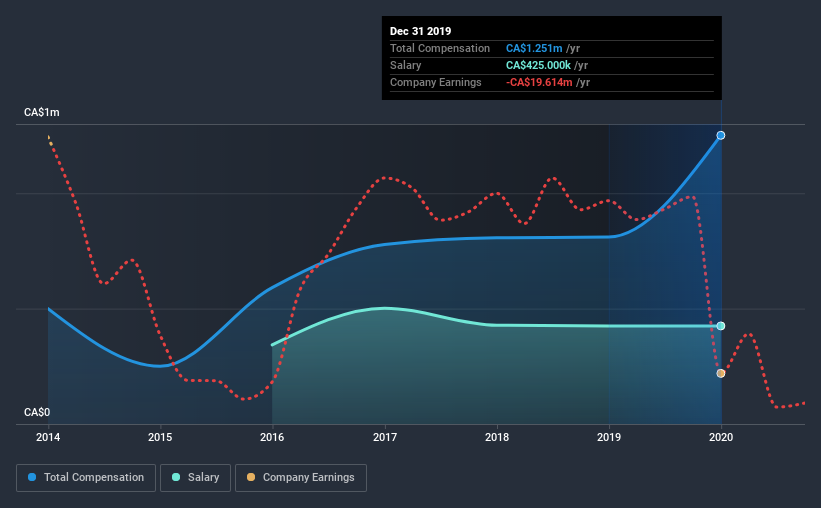Click the Dec 31 2019 tooltip heading
The width and height of the screenshot is (821, 508).
(420, 31)
